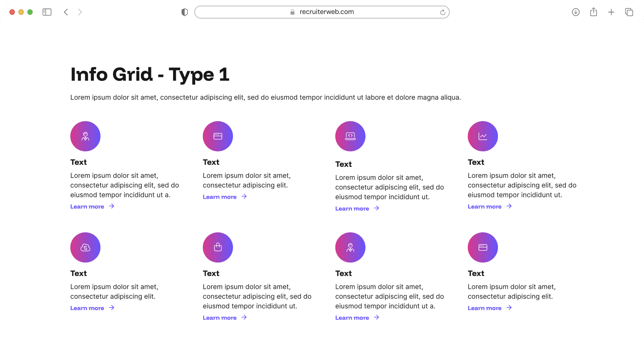644x361 pixels.
Task: Select the shopping bag icon in the bottom row
Action: 217,247
